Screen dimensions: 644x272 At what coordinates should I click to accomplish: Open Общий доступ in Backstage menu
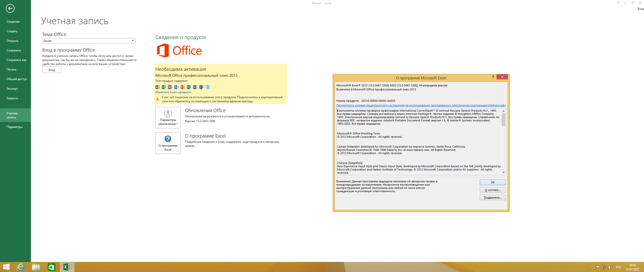[15, 79]
